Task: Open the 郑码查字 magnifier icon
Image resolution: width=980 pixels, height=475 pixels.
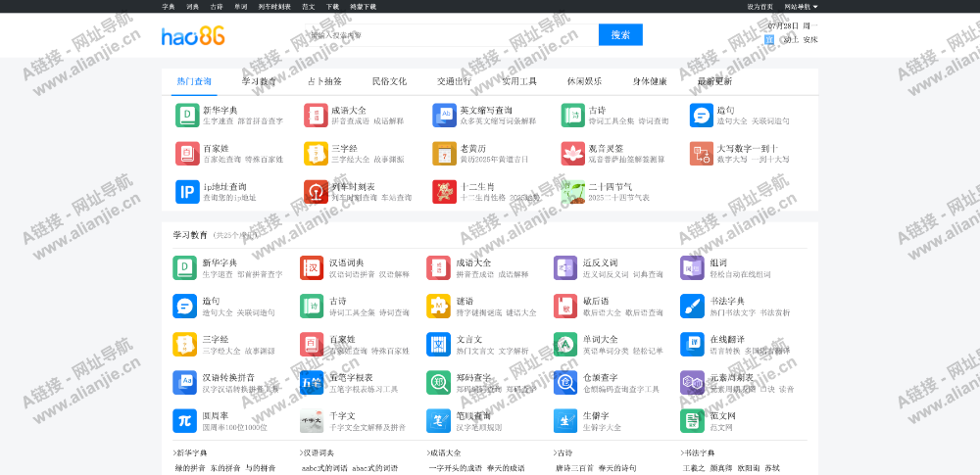Action: [x=439, y=383]
